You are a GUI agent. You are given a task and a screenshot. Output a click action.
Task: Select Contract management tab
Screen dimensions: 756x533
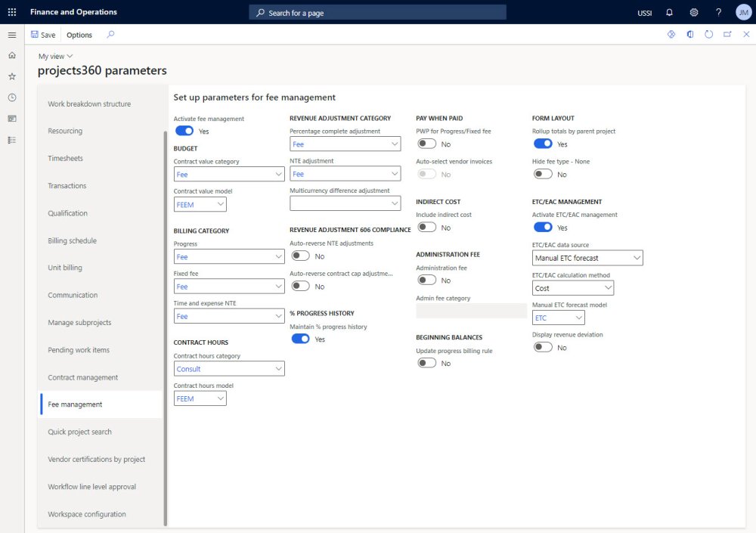click(x=101, y=377)
